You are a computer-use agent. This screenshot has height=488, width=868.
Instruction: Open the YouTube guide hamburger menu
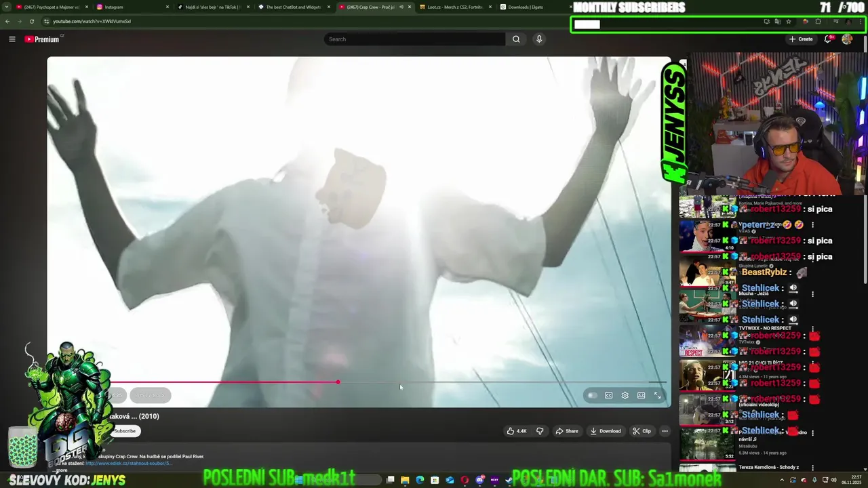tap(12, 39)
